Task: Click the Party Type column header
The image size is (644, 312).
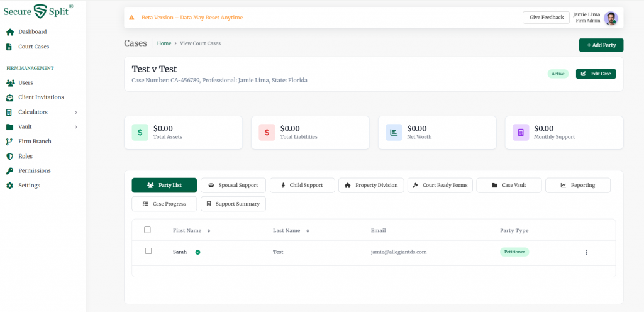Action: pos(514,231)
